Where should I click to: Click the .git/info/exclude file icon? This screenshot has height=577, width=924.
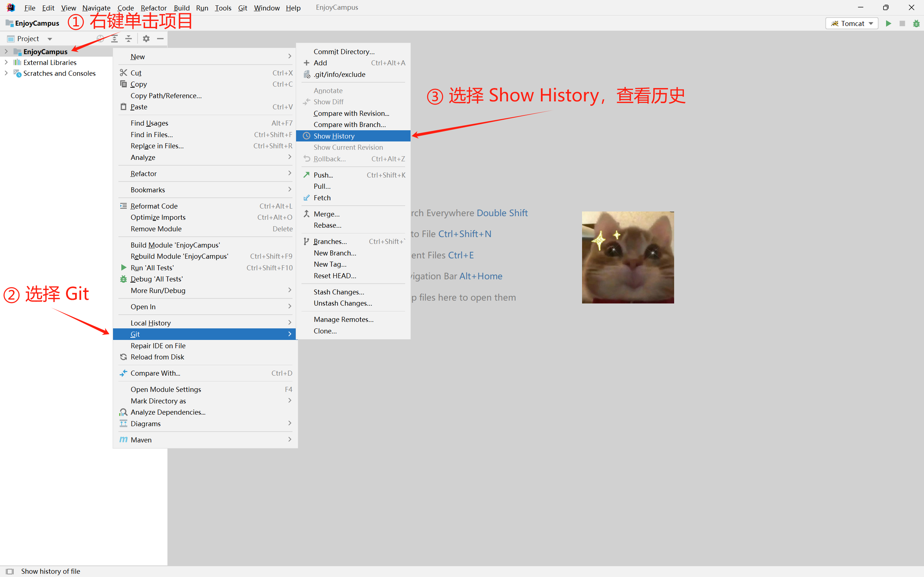click(x=307, y=74)
